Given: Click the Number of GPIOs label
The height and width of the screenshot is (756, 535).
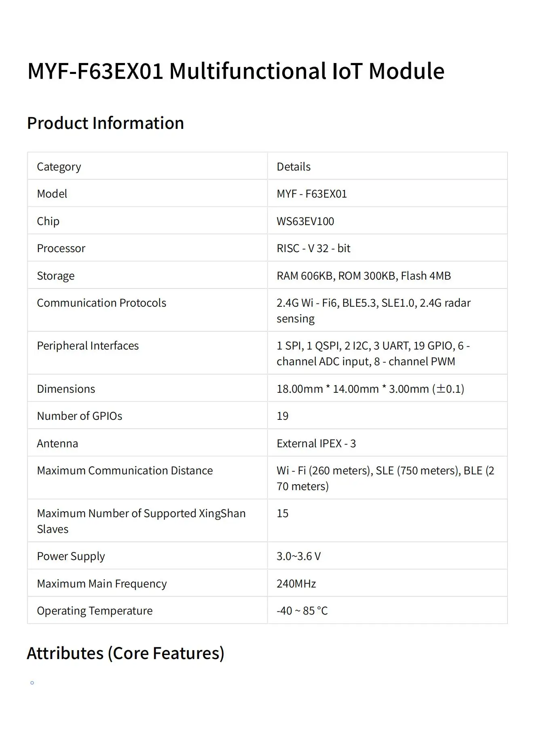Looking at the screenshot, I should coord(80,416).
